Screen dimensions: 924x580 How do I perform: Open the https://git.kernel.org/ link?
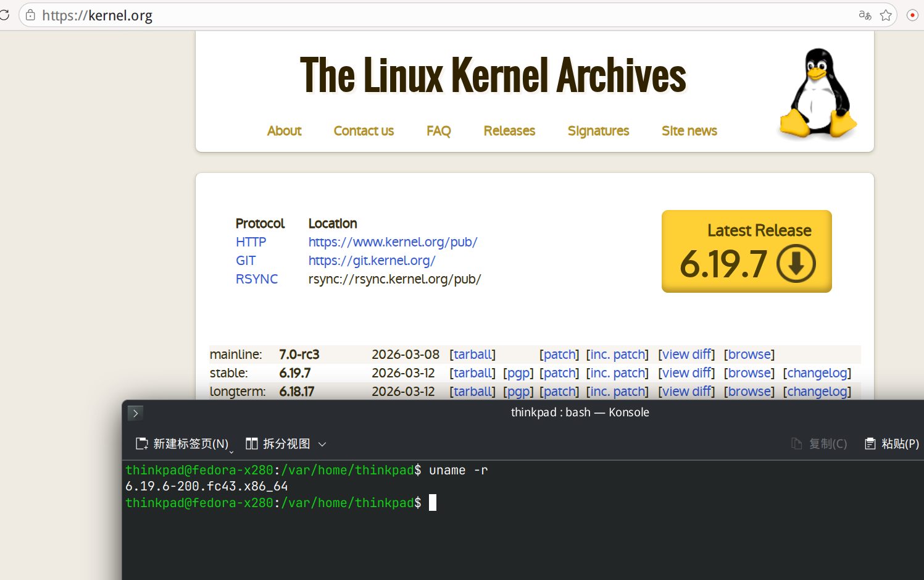click(x=372, y=261)
